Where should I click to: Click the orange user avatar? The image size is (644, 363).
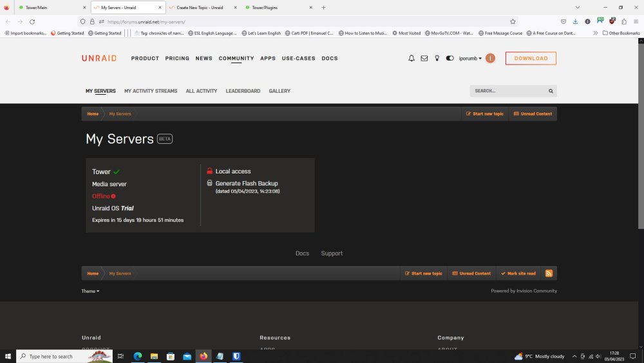(x=490, y=59)
